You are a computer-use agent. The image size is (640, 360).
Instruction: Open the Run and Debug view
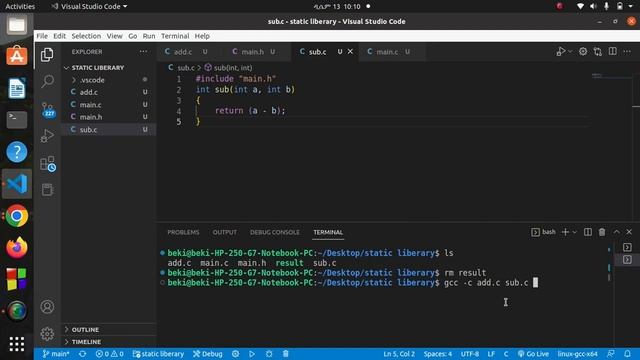47,136
